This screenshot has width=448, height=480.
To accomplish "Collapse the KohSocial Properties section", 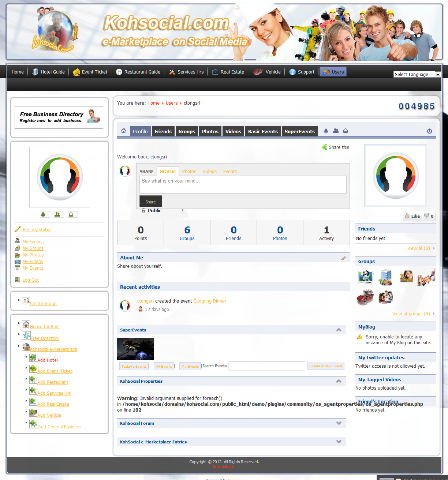I will point(339,381).
